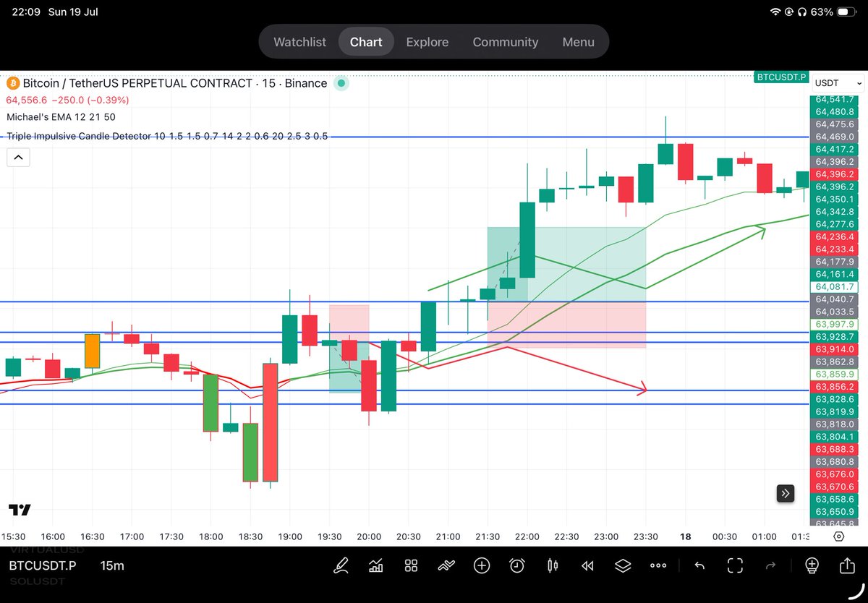Open the chart type candles icon
Viewport: 868px width, 603px height.
click(x=375, y=565)
